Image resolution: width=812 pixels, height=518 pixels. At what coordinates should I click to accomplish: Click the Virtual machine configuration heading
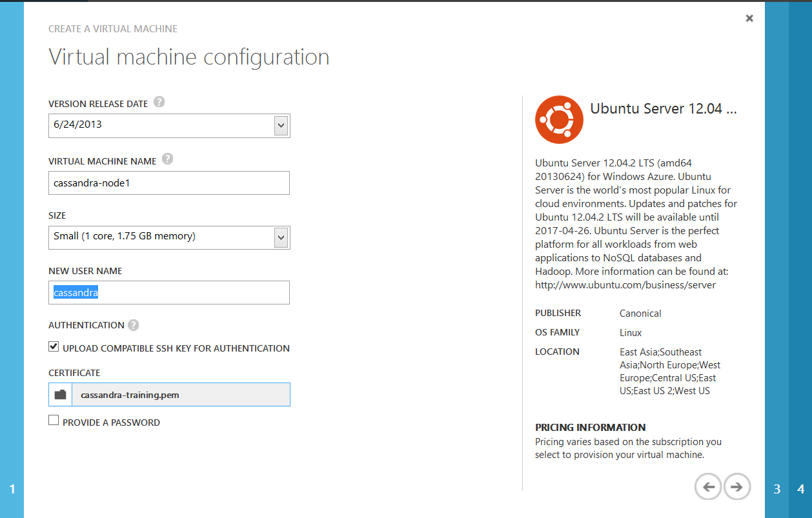(x=189, y=57)
